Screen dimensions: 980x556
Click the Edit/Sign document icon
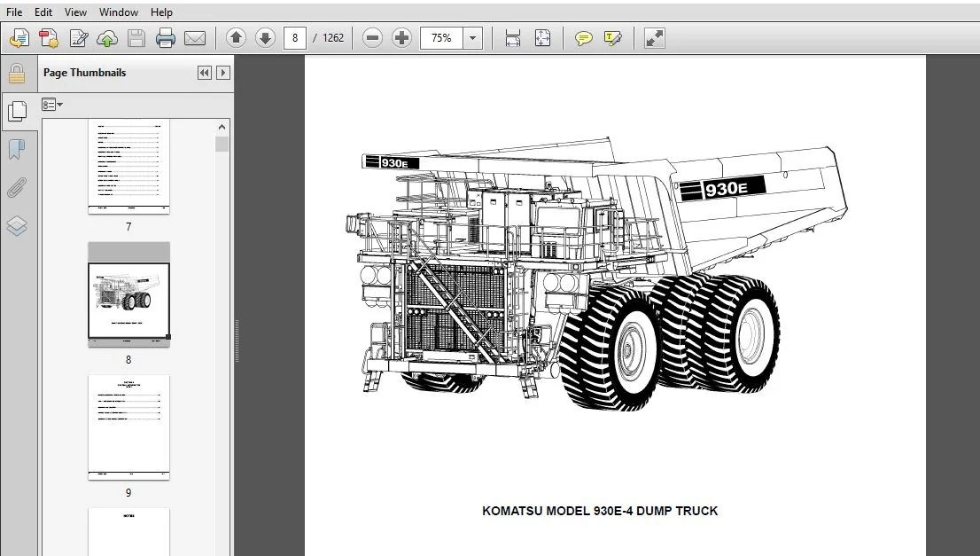[78, 38]
